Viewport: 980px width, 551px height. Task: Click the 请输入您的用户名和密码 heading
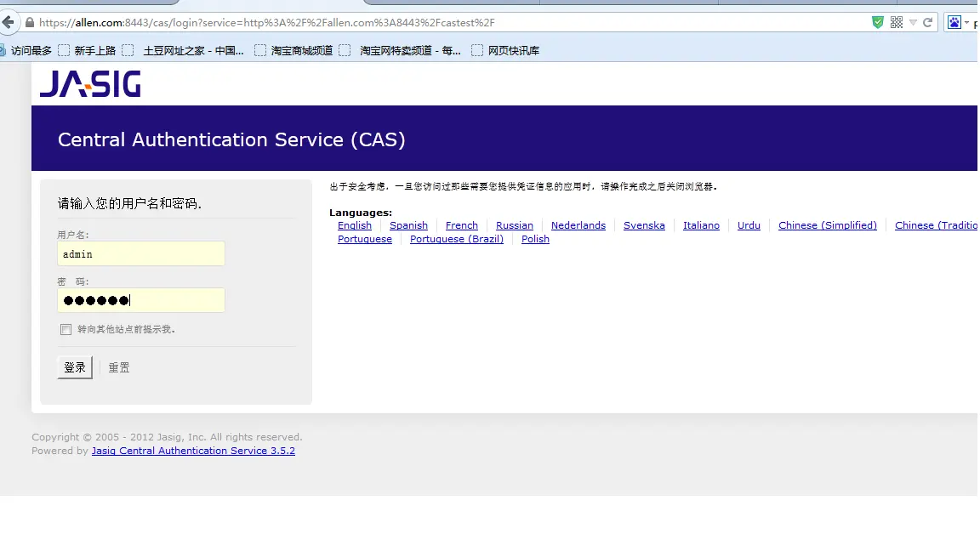pyautogui.click(x=129, y=203)
